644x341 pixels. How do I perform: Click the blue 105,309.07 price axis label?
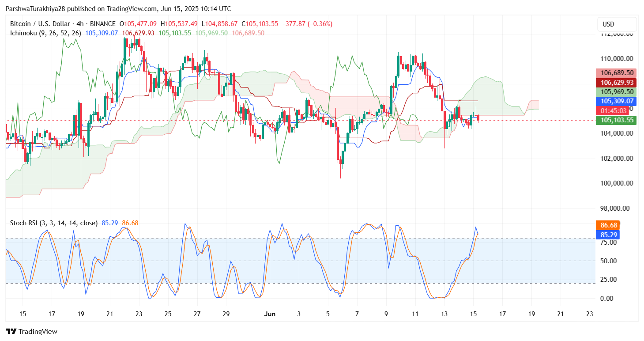616,101
